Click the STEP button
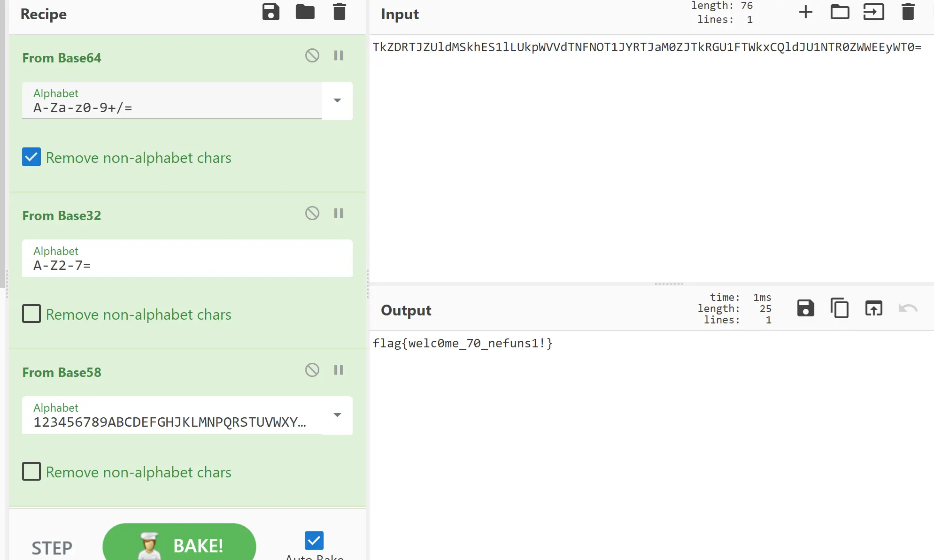 click(52, 548)
